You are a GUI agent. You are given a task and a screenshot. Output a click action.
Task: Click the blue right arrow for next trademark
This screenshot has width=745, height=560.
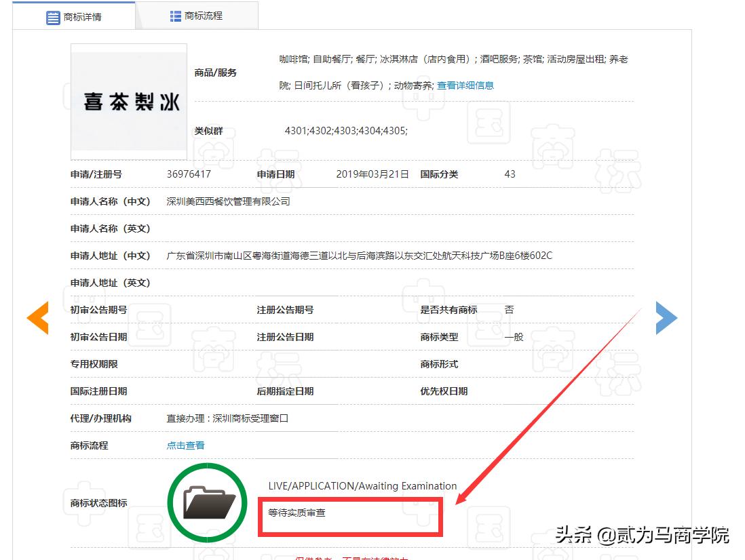667,317
